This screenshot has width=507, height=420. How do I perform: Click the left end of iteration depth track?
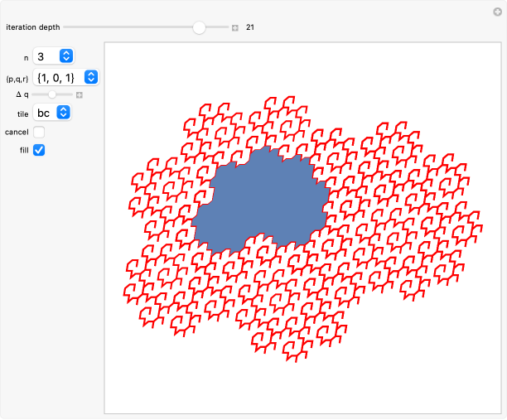pos(66,27)
